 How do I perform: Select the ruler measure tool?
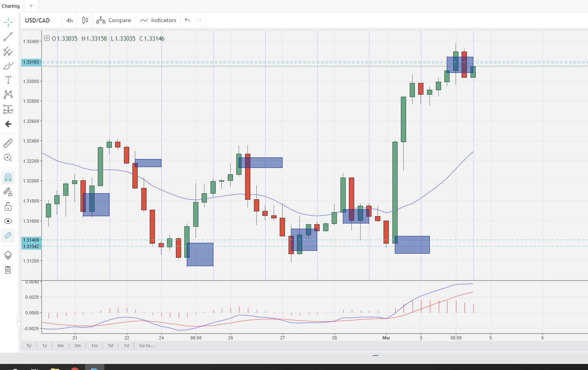(x=8, y=143)
